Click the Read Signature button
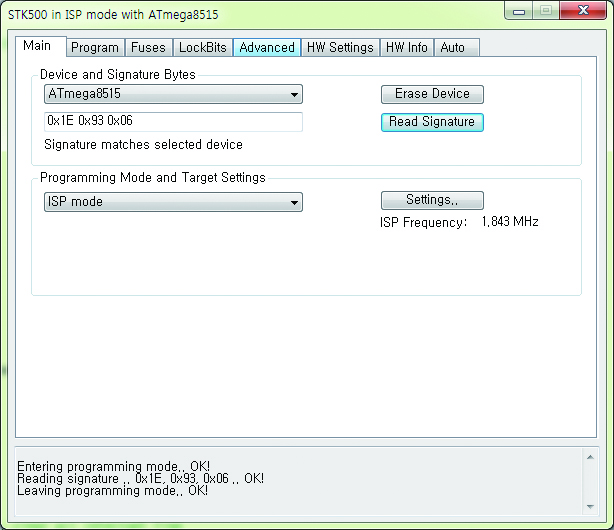This screenshot has width=614, height=530. (432, 122)
